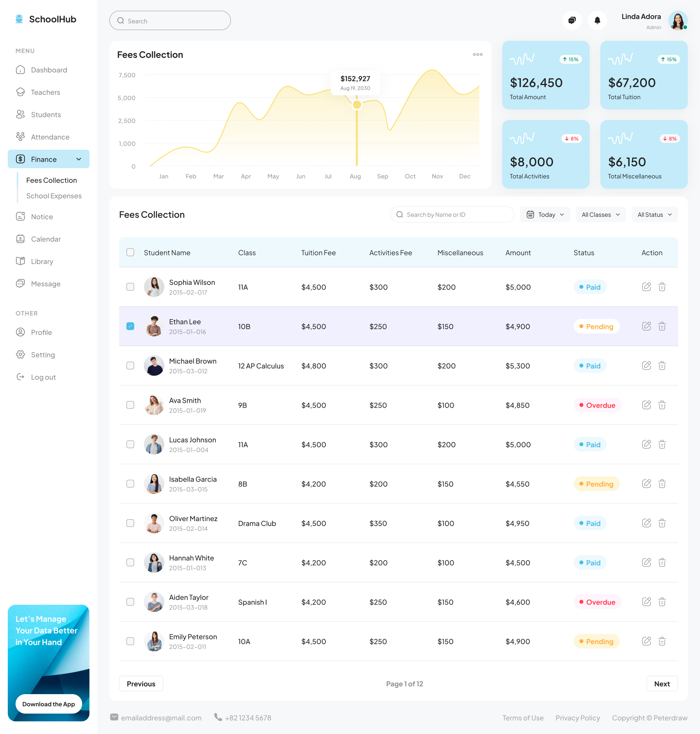700x734 pixels.
Task: Open the Fees Collection menu item
Action: tap(51, 180)
